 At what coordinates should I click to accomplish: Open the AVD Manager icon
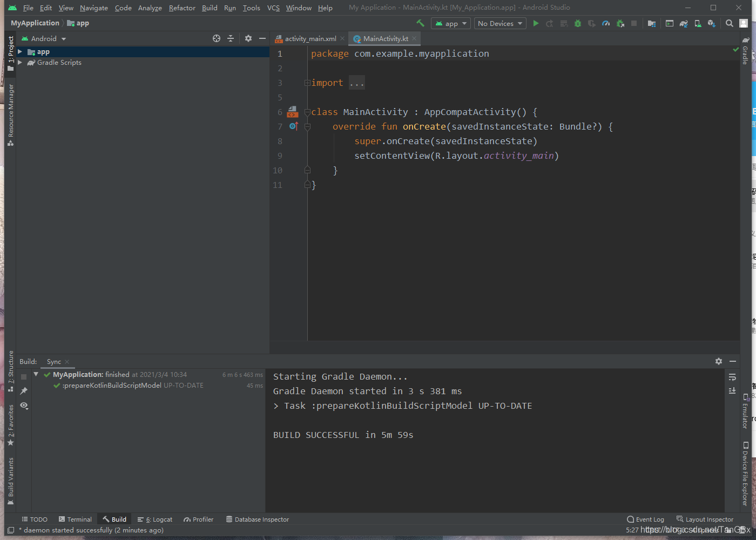coord(698,23)
